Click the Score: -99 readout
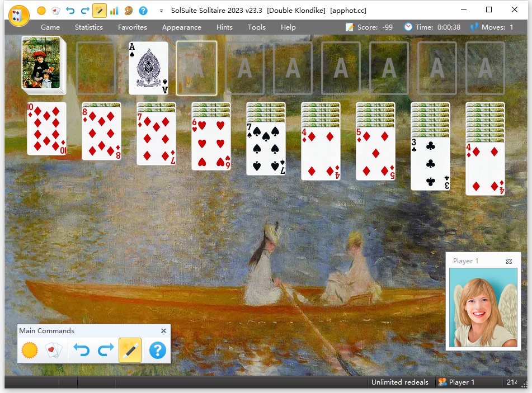Viewport: 532px width, 393px height. point(375,27)
